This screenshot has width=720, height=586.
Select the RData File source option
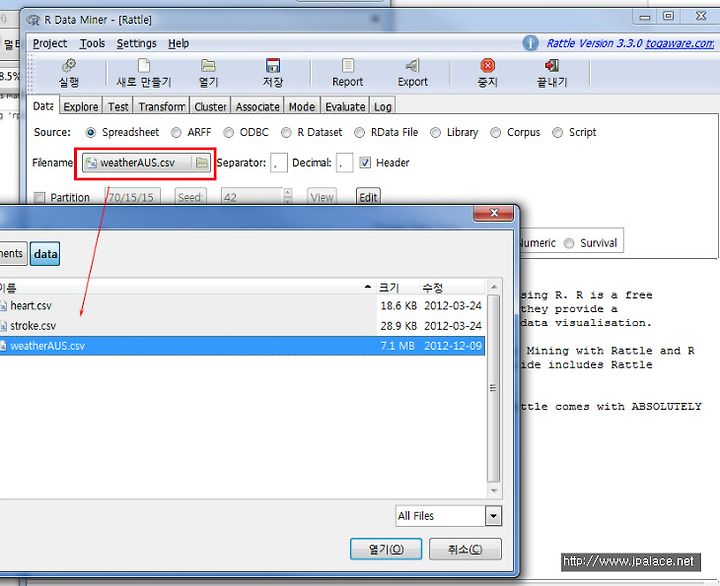click(360, 132)
